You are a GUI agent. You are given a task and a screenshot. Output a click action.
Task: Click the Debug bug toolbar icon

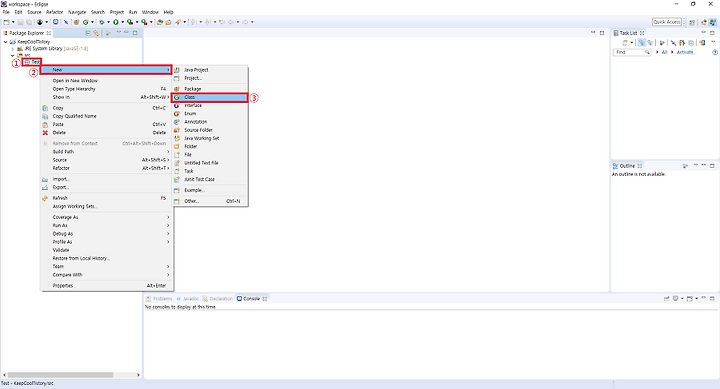click(x=101, y=22)
